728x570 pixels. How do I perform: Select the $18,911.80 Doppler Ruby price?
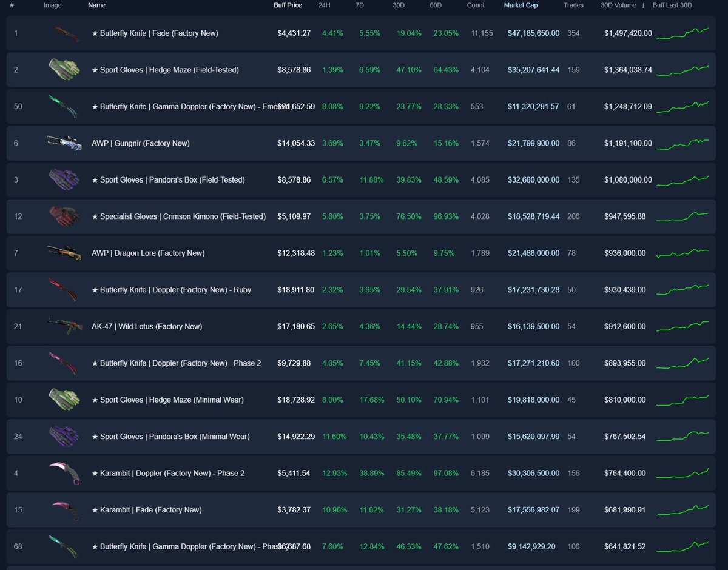pos(296,290)
